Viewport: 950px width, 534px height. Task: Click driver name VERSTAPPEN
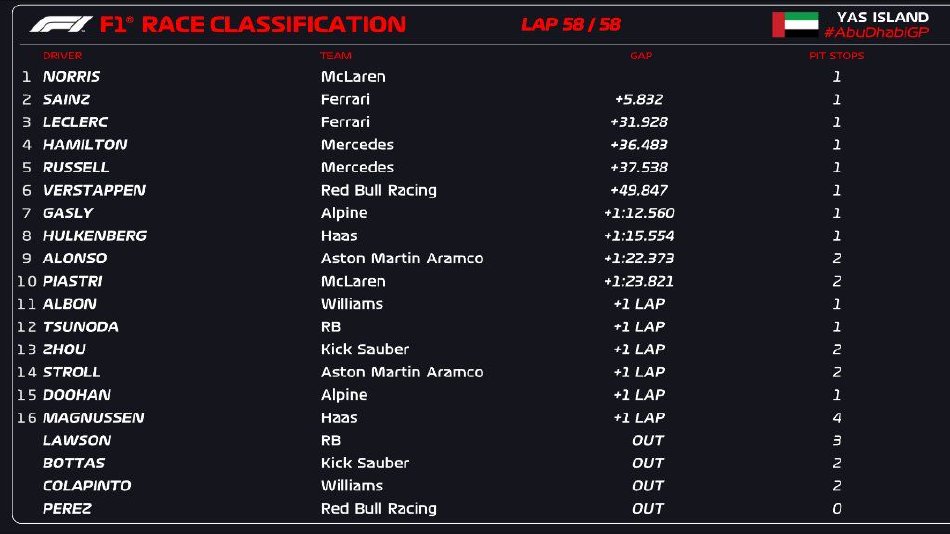tap(95, 190)
